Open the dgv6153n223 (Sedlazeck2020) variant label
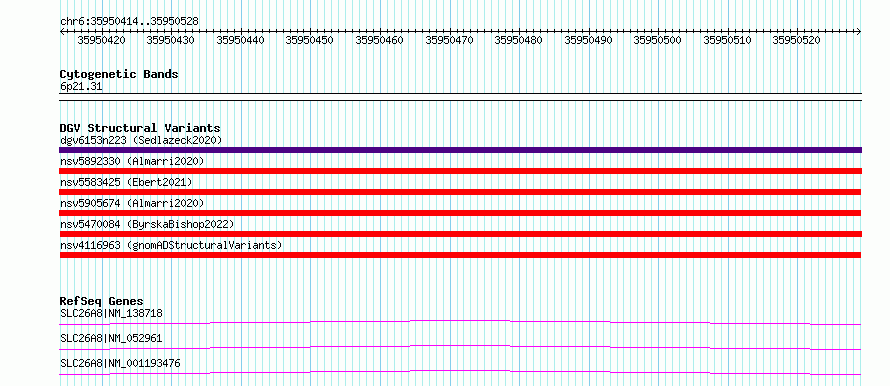The image size is (890, 386). [x=141, y=140]
